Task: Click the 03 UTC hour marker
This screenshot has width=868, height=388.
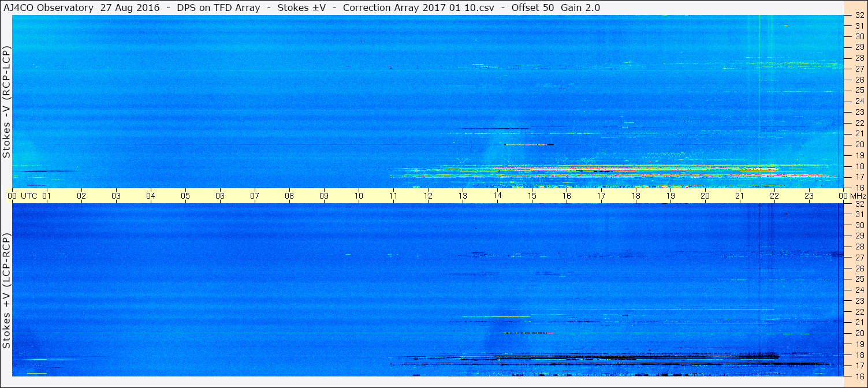Action: pyautogui.click(x=116, y=196)
